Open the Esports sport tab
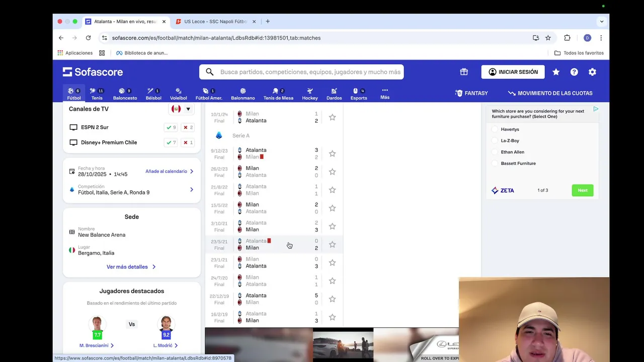This screenshot has width=644, height=362. (x=359, y=94)
